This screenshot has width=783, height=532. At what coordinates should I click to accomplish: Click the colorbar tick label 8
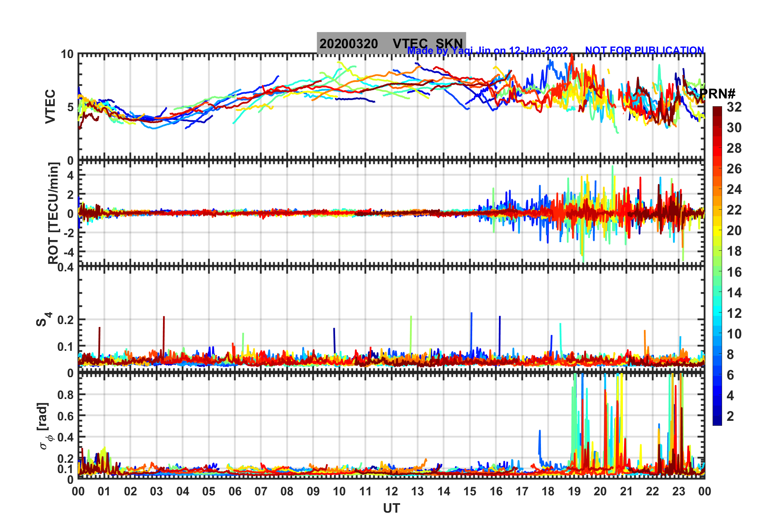coord(730,355)
